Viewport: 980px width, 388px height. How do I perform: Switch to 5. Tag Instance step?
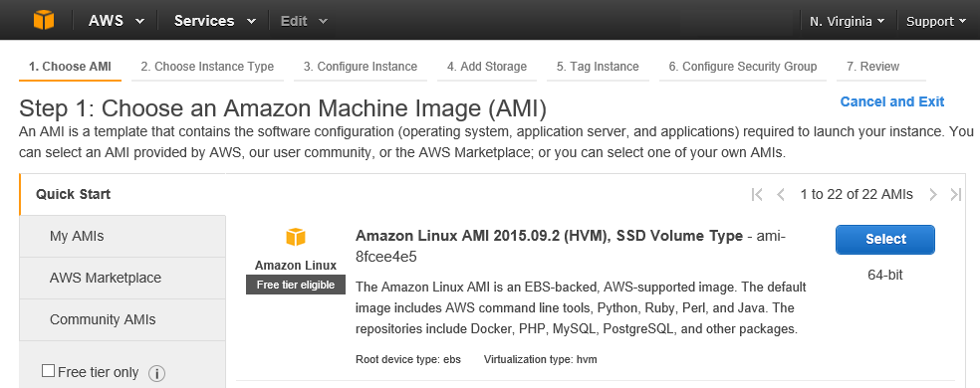click(598, 67)
